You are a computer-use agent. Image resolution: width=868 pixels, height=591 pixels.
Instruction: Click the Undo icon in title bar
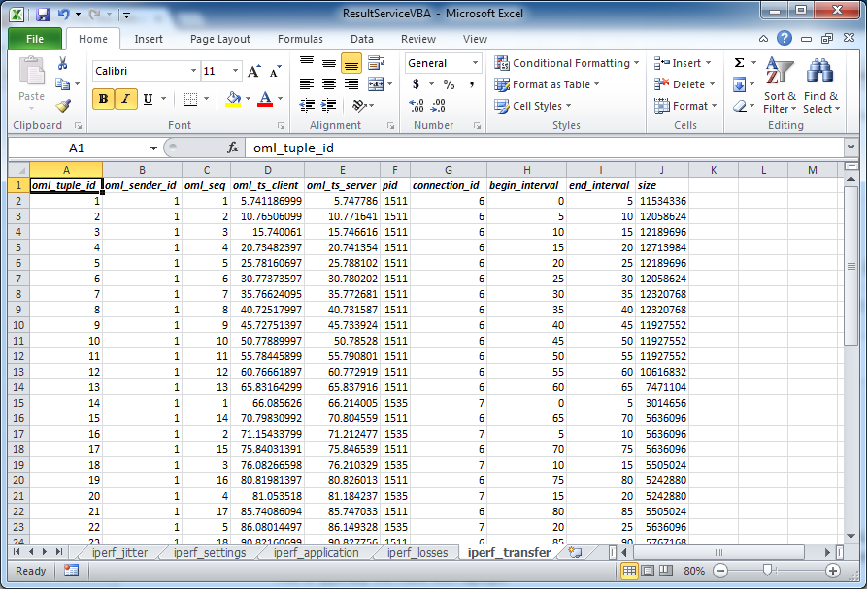64,15
